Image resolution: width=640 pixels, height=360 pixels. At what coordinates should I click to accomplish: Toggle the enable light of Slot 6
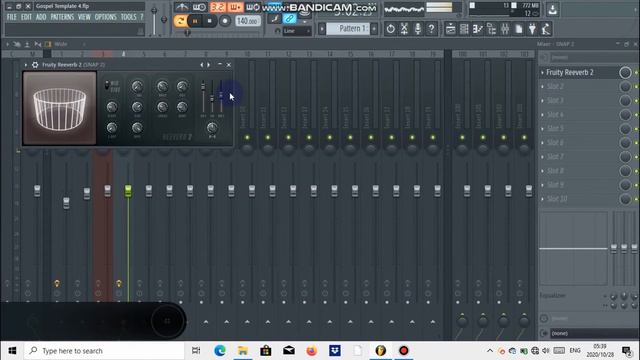pos(636,143)
